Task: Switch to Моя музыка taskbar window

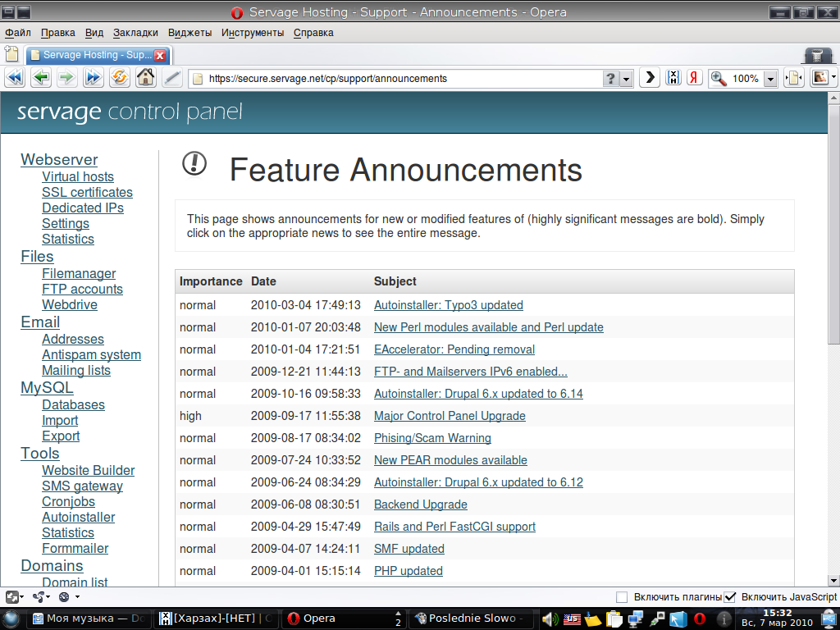Action: pos(89,619)
